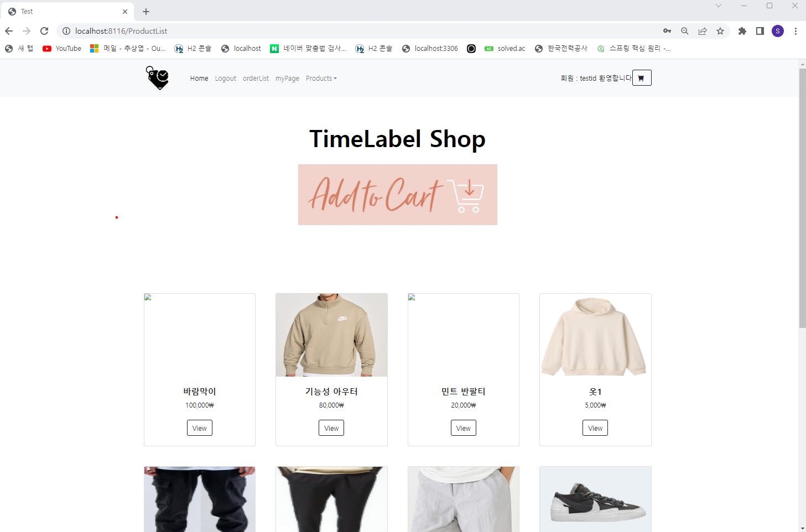View the 민트 반팔티 product
The width and height of the screenshot is (806, 532).
(x=464, y=428)
